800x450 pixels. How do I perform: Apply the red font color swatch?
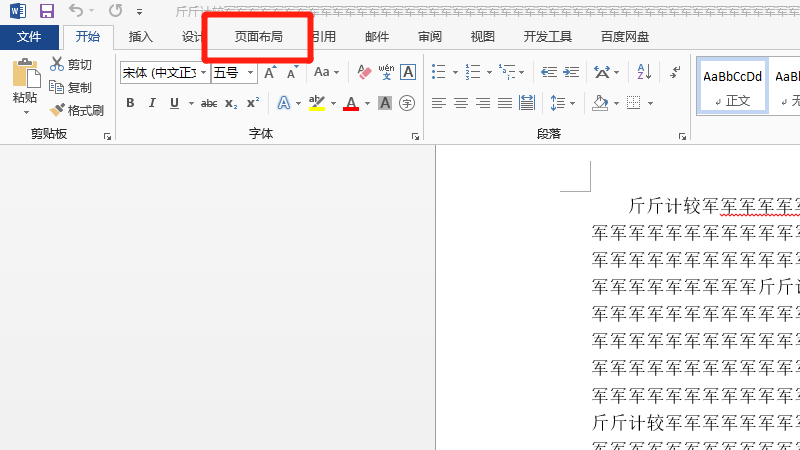(351, 103)
